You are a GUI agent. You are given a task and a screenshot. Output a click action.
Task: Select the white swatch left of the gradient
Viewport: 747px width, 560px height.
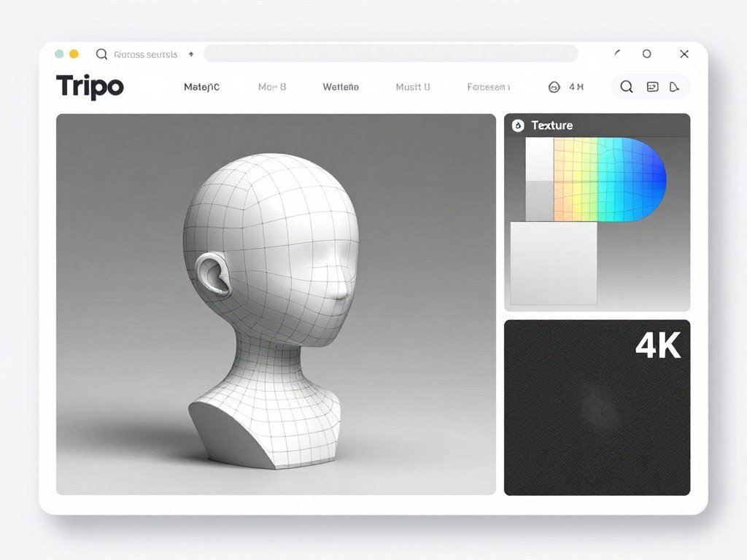[539, 159]
